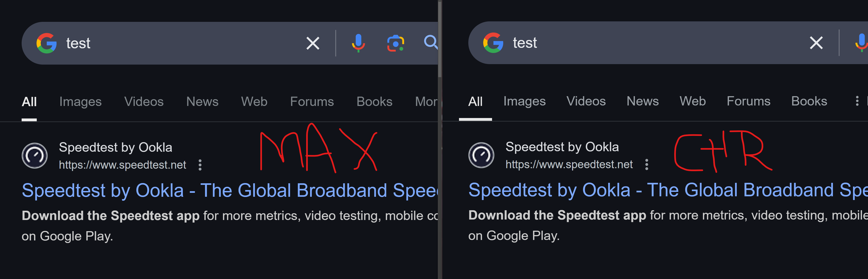Click the microphone icon in right window

[x=861, y=43]
